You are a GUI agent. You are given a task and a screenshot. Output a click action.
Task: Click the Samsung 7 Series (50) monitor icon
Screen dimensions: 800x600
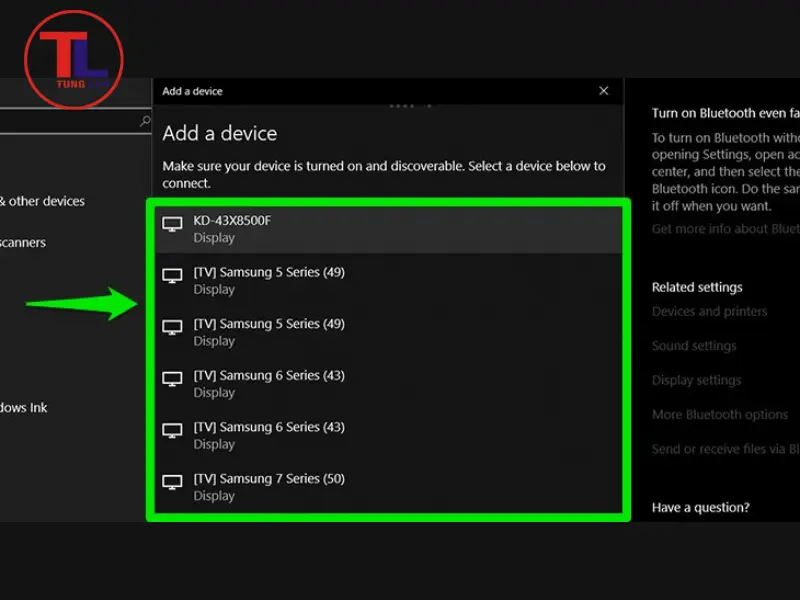pyautogui.click(x=173, y=483)
